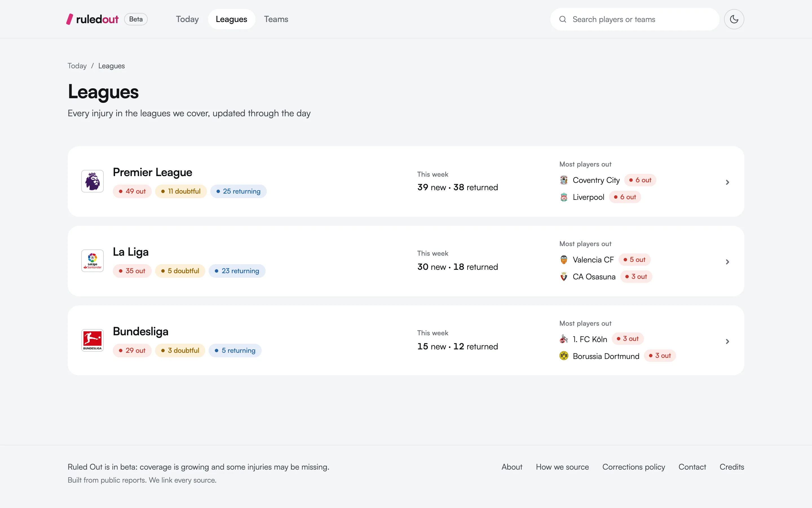
Task: Click the Premier League lion logo
Action: click(x=92, y=181)
